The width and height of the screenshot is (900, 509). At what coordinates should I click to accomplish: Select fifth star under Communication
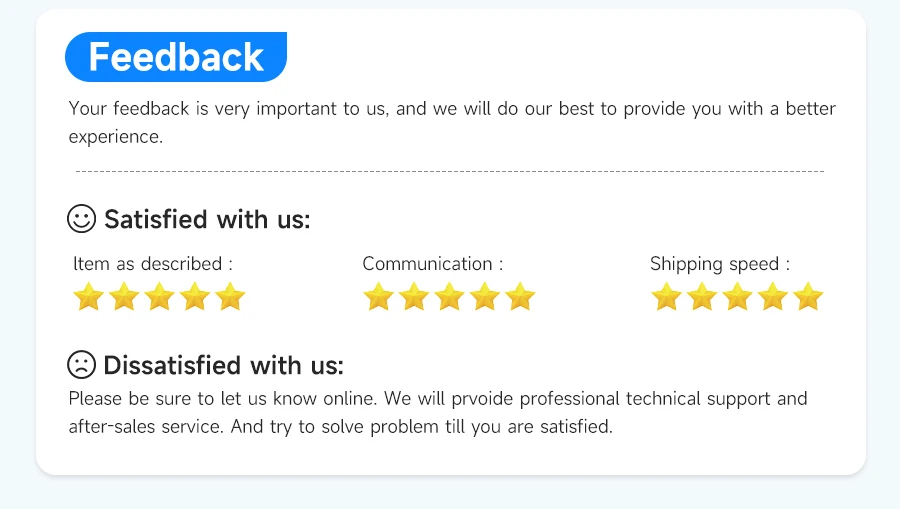pyautogui.click(x=520, y=297)
